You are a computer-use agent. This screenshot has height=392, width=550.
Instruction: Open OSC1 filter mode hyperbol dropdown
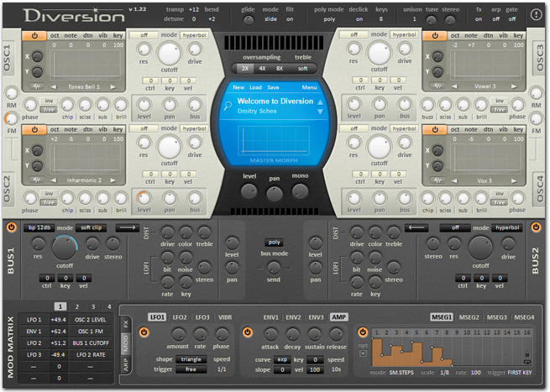coord(194,35)
